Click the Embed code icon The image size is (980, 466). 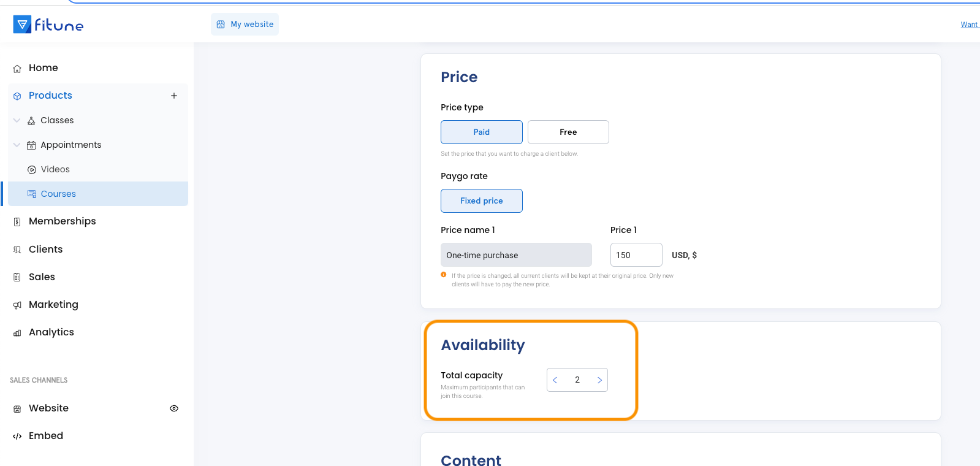click(17, 436)
